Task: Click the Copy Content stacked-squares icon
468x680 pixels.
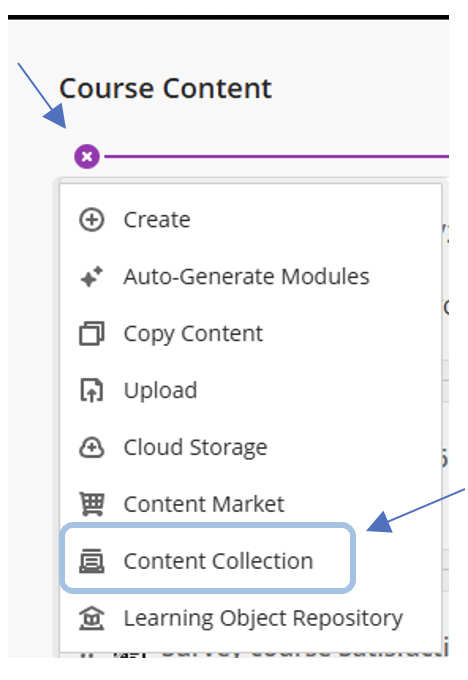Action: (92, 333)
